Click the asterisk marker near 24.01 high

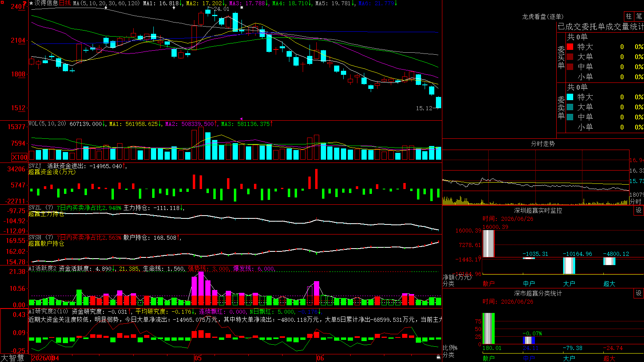pos(242,8)
